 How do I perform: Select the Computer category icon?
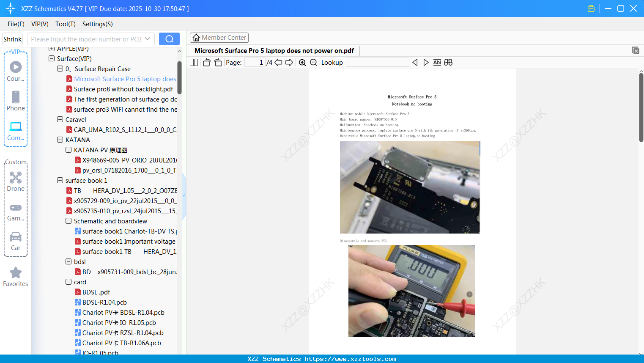pyautogui.click(x=16, y=131)
